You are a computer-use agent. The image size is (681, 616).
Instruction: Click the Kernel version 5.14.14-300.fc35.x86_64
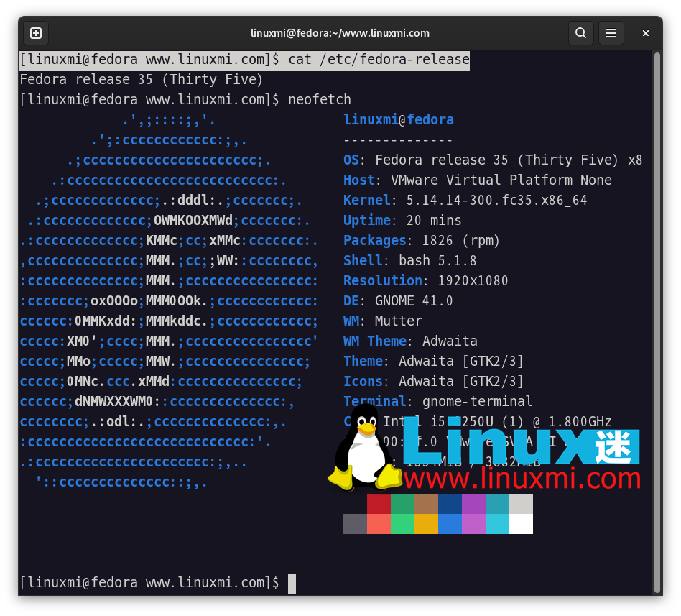(x=497, y=200)
